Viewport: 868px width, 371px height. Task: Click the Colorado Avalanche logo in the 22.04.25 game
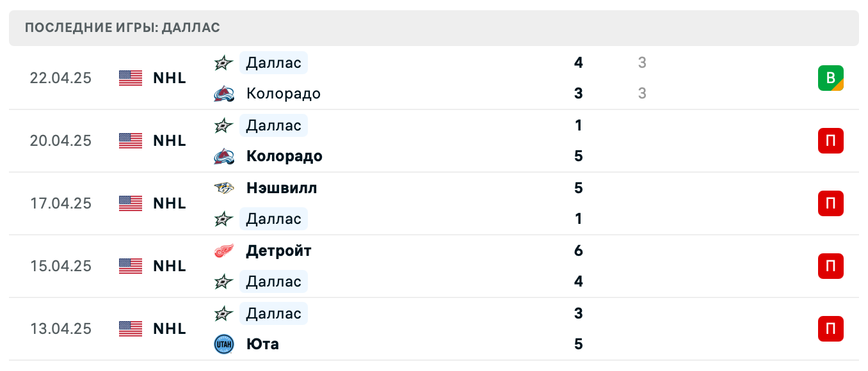(x=223, y=94)
